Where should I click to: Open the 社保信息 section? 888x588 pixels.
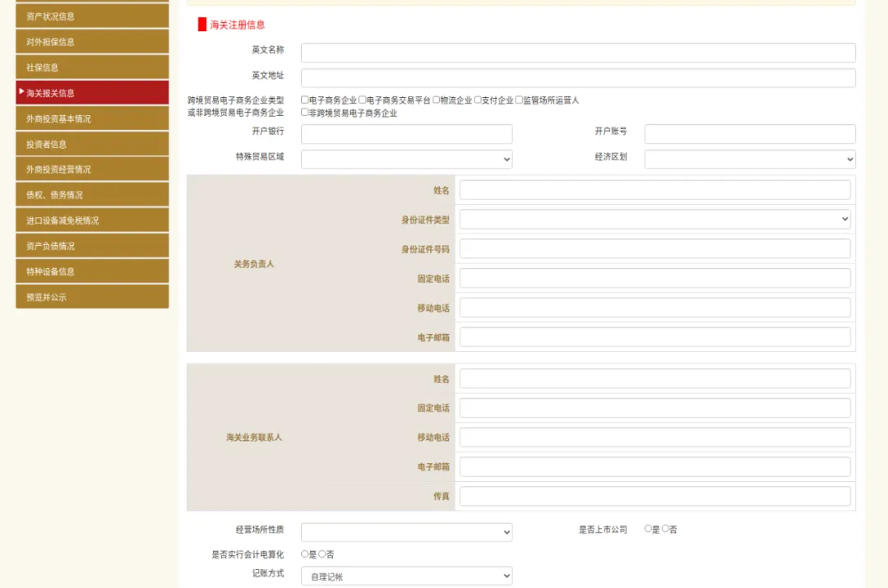coord(91,67)
